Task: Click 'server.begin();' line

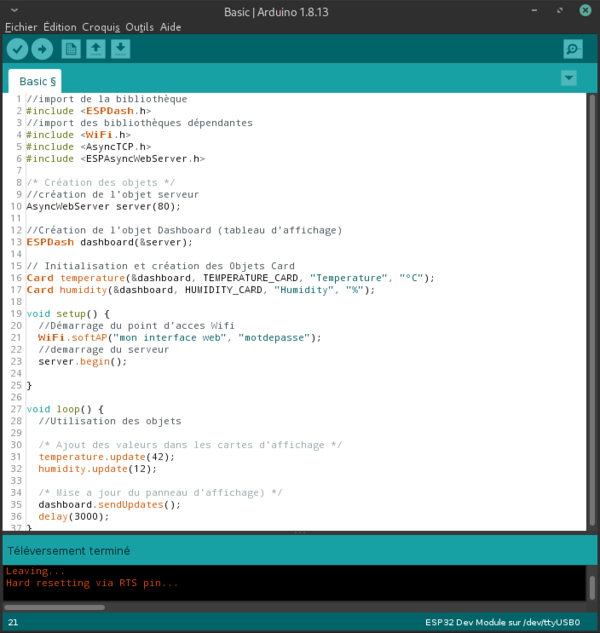Action: click(x=83, y=362)
